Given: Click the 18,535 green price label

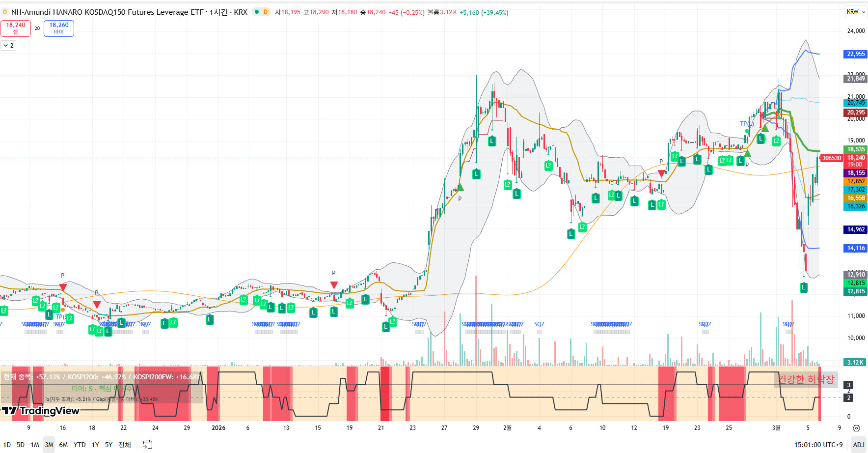Looking at the screenshot, I should [x=856, y=149].
